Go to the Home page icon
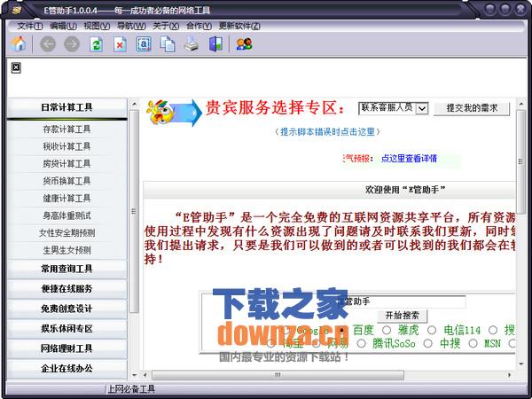This screenshot has height=399, width=532. [19, 44]
